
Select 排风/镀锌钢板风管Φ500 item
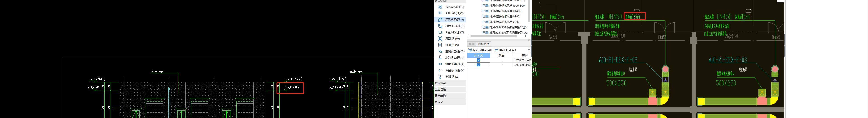[500, 22]
